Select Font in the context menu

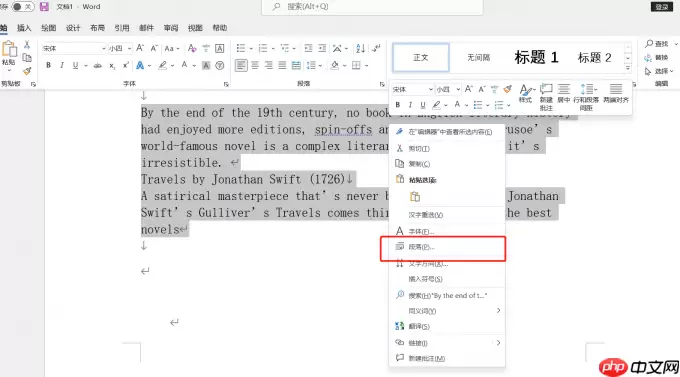[x=447, y=231]
